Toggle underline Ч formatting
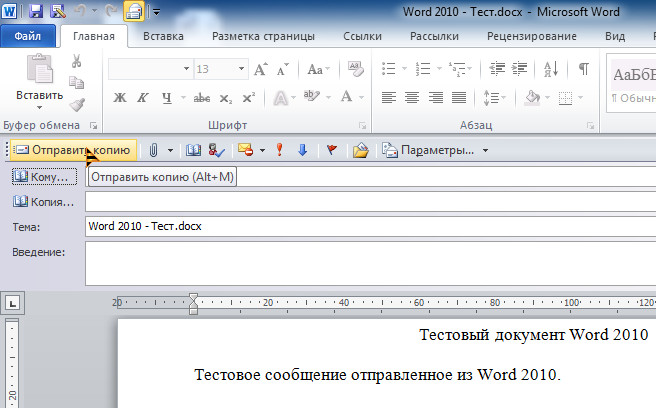 click(x=167, y=98)
